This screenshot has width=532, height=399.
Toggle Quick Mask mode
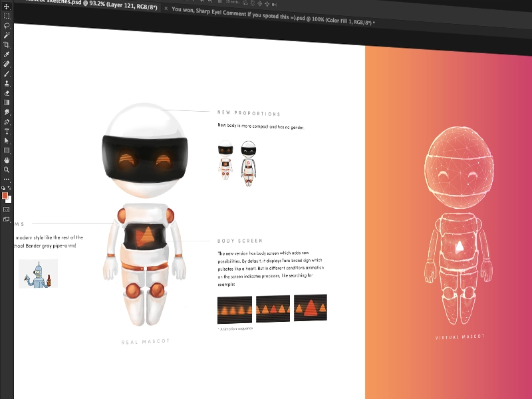click(x=7, y=209)
